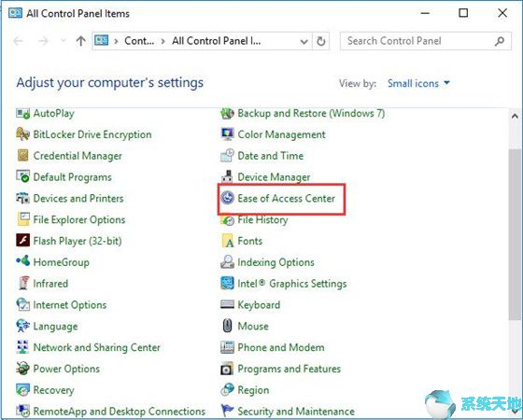Image resolution: width=523 pixels, height=420 pixels.
Task: Open the Ease of Access Center icon
Action: [x=228, y=198]
